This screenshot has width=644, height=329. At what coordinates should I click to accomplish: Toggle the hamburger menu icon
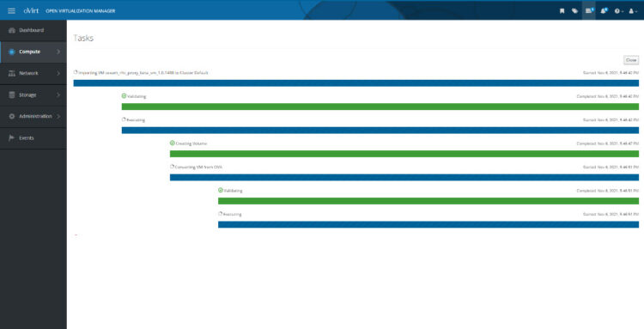pyautogui.click(x=11, y=10)
